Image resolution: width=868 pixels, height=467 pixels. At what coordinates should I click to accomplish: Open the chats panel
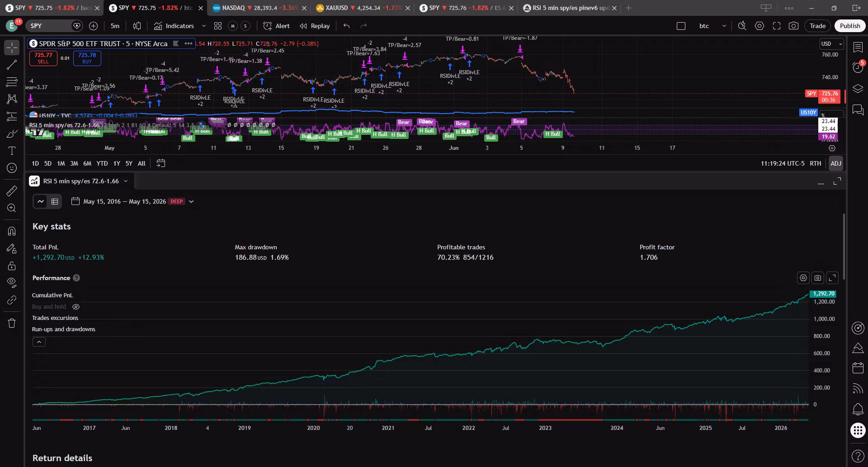coord(858,110)
